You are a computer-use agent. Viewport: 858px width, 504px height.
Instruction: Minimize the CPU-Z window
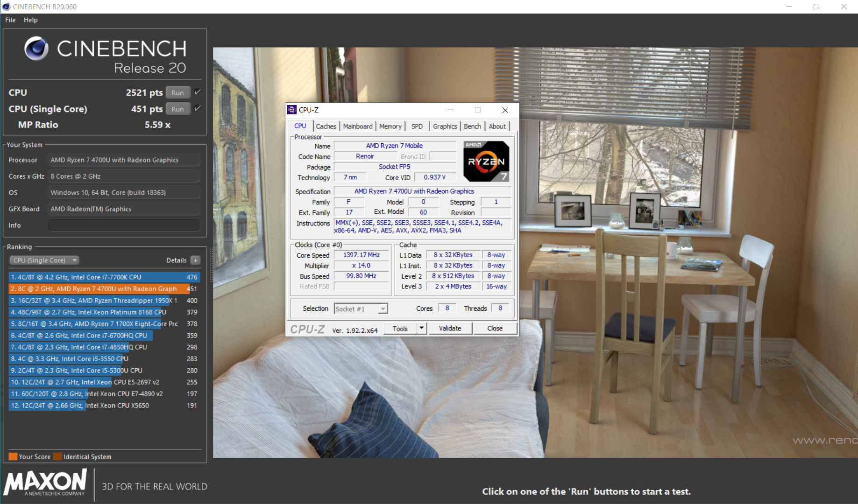click(x=451, y=110)
